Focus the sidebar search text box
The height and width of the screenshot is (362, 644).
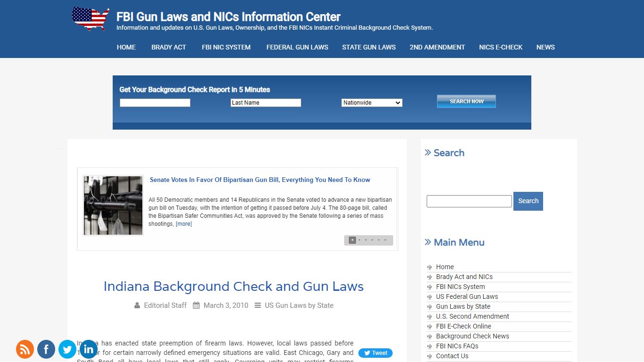click(x=469, y=201)
